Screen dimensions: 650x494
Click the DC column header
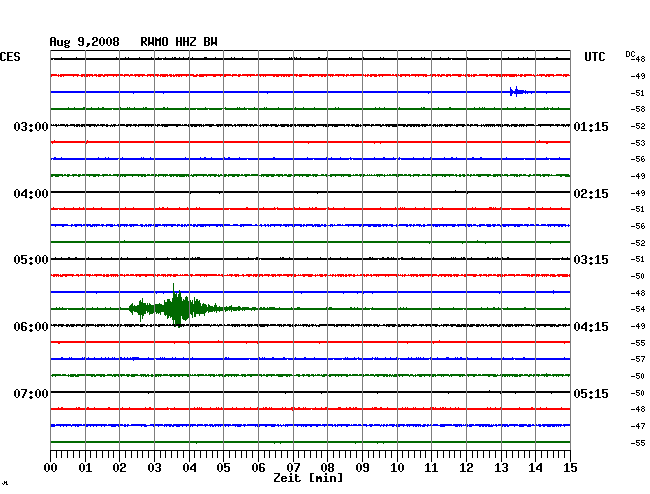click(630, 54)
